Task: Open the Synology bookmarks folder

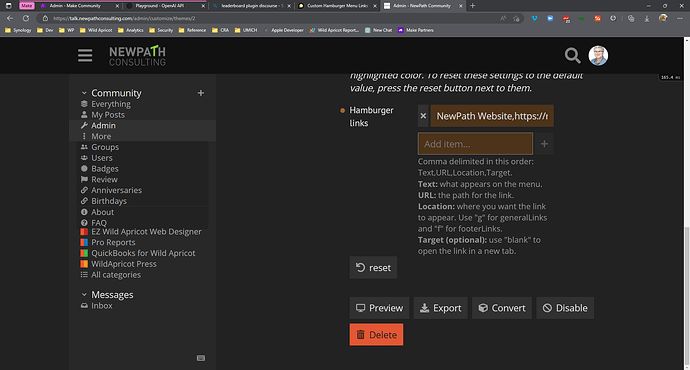Action: tap(18, 30)
